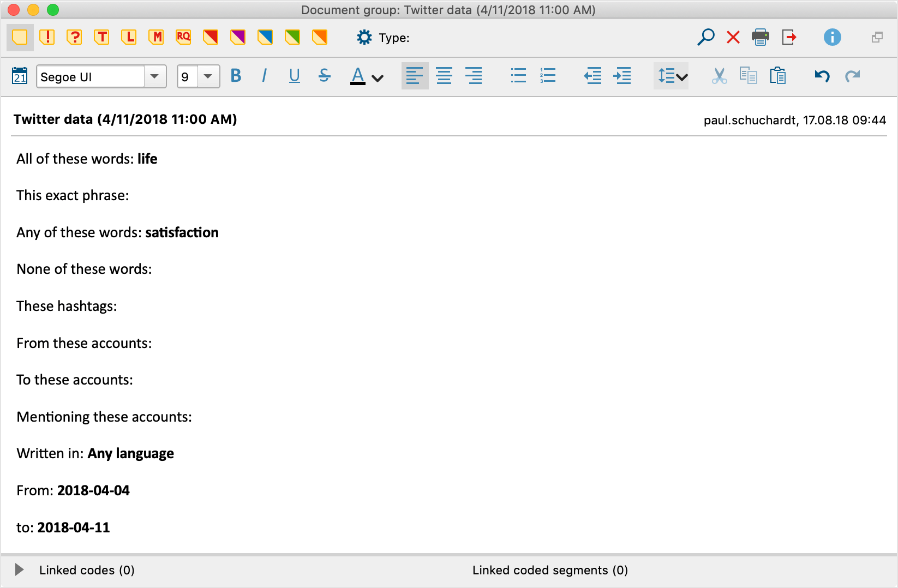
Task: Select the exclamation mark memo icon
Action: (47, 37)
